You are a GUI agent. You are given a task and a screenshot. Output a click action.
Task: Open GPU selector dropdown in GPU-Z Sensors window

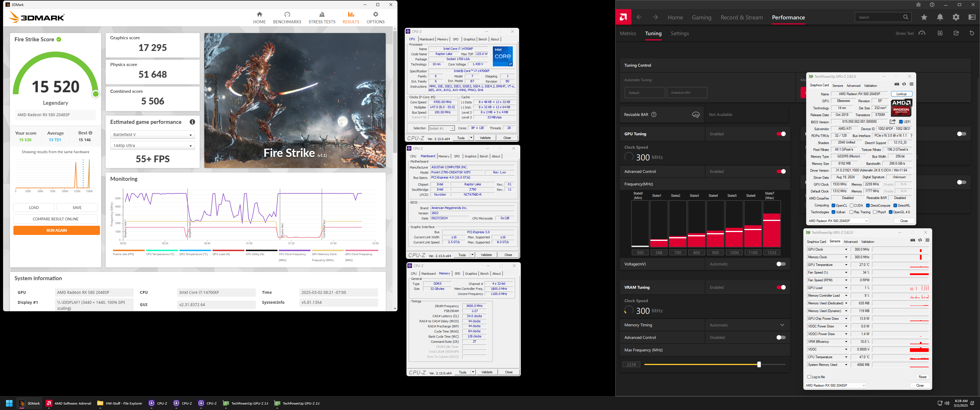tap(836, 386)
